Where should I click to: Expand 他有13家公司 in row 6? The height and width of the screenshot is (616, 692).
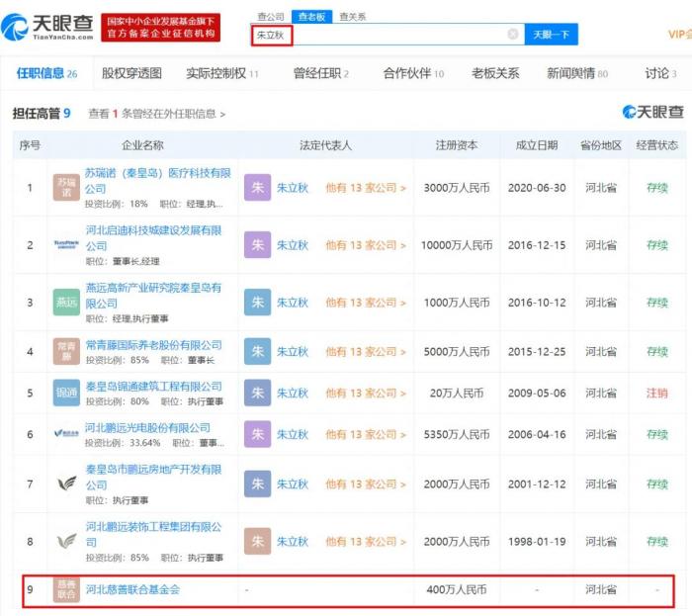point(366,435)
